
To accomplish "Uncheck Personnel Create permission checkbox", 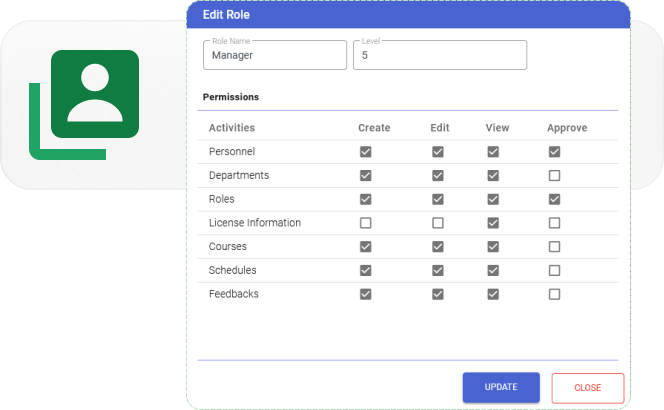I will 366,152.
